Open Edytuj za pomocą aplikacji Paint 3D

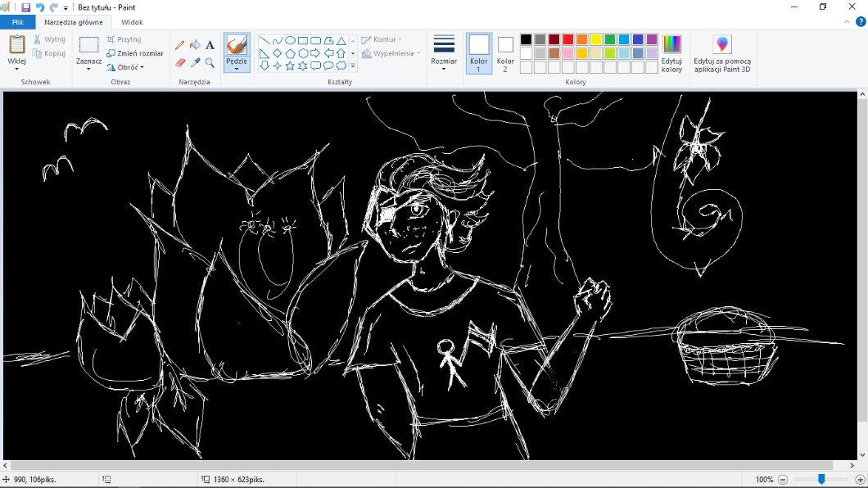(x=721, y=54)
